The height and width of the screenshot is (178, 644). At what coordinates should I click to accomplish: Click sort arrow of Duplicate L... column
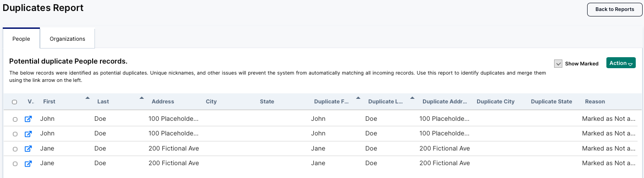pyautogui.click(x=412, y=97)
